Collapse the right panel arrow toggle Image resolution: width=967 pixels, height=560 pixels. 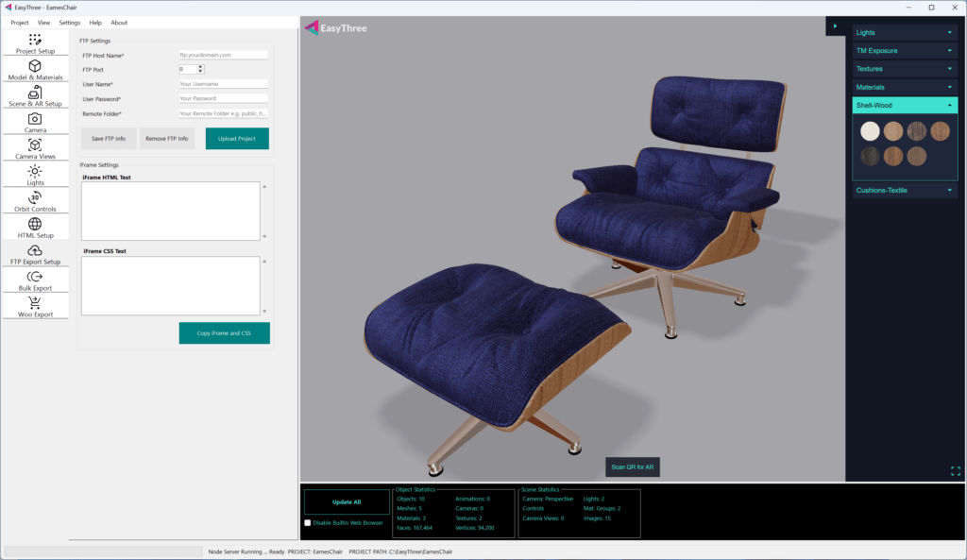[835, 25]
